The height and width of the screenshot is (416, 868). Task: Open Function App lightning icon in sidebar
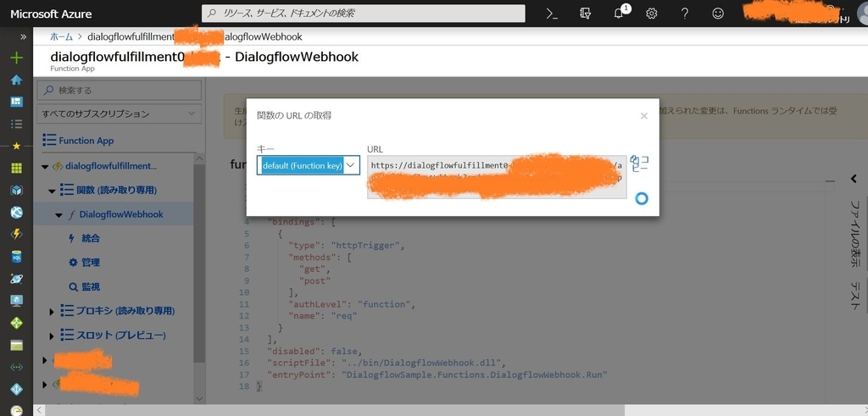click(x=17, y=235)
